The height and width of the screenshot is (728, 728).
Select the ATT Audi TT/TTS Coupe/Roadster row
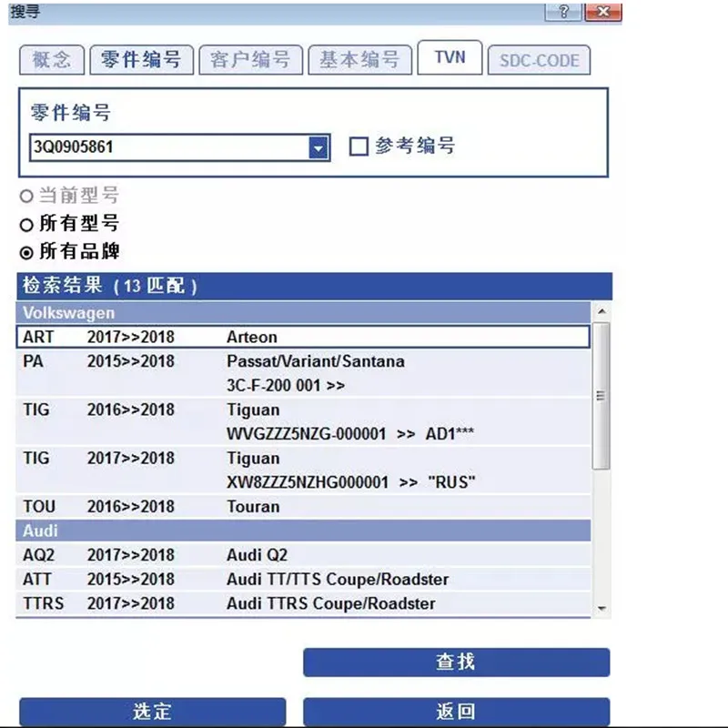click(x=303, y=579)
